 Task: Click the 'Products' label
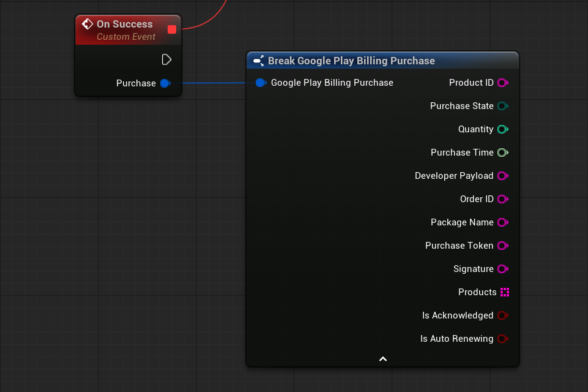click(x=477, y=292)
